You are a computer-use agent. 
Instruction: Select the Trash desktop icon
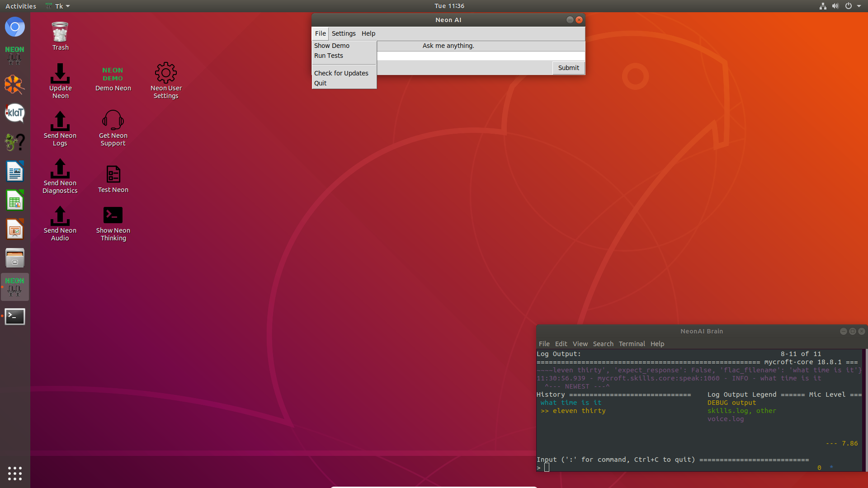coord(60,36)
